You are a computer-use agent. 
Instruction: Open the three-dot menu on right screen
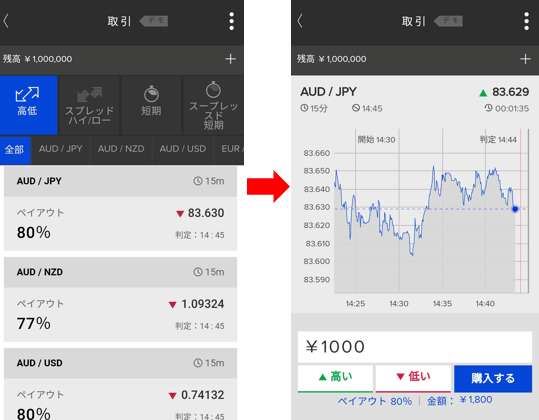(526, 21)
